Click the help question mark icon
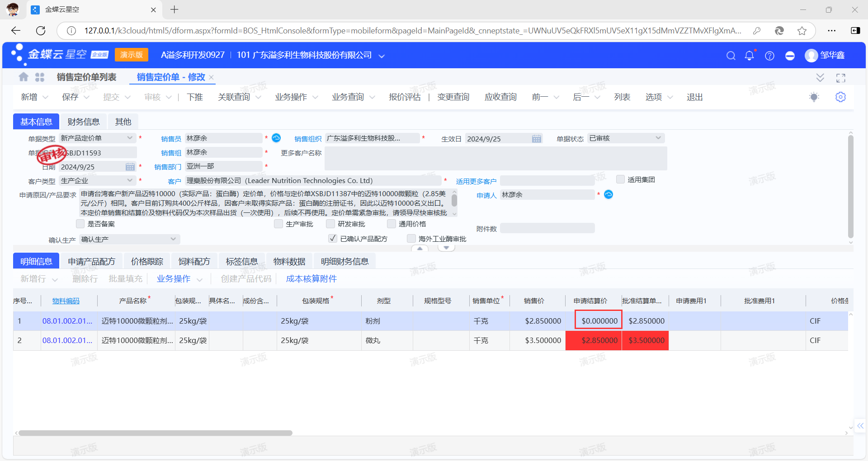The height and width of the screenshot is (461, 868). click(769, 56)
